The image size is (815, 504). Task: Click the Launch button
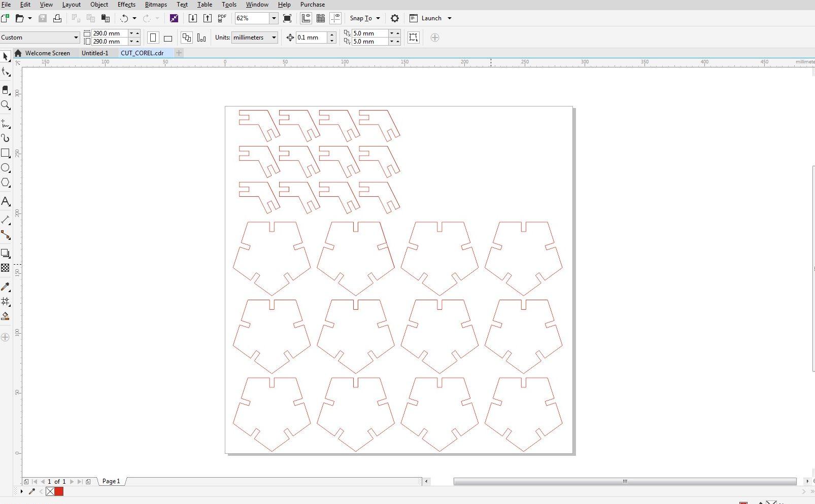[x=431, y=18]
